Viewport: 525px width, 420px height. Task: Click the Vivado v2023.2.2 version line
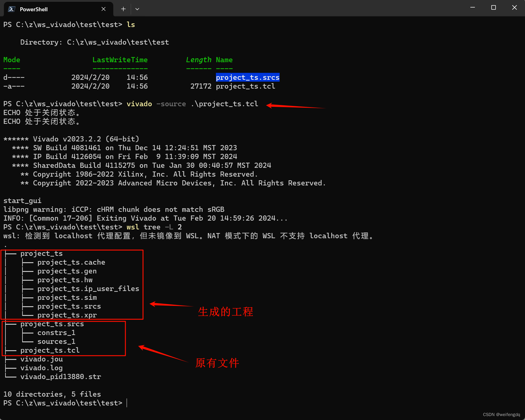coord(71,139)
